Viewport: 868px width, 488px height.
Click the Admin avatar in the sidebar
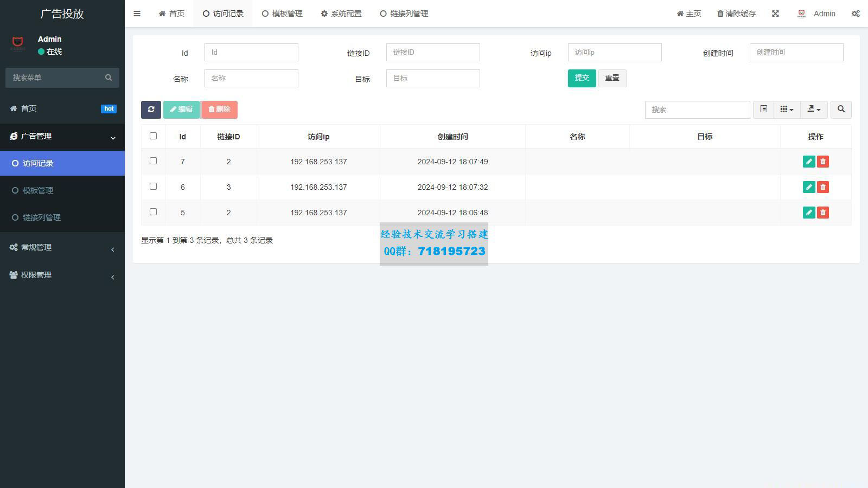pos(17,43)
